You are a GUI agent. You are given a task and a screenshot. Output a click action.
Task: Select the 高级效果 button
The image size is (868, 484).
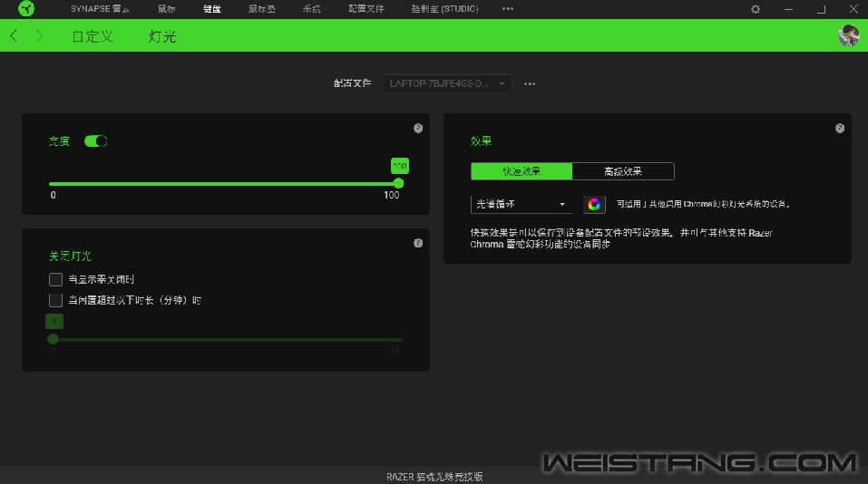pos(623,171)
